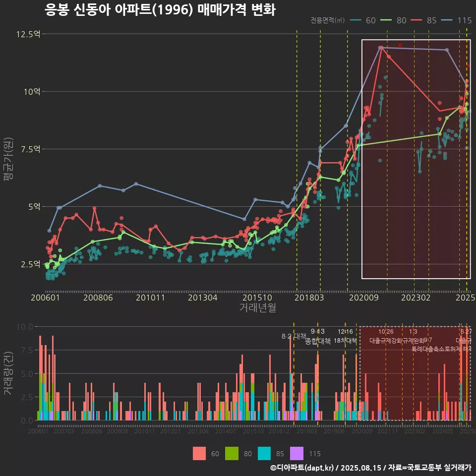The height and width of the screenshot is (476, 476).
Task: Click '201803' on the price chart x-axis
Action: (309, 297)
